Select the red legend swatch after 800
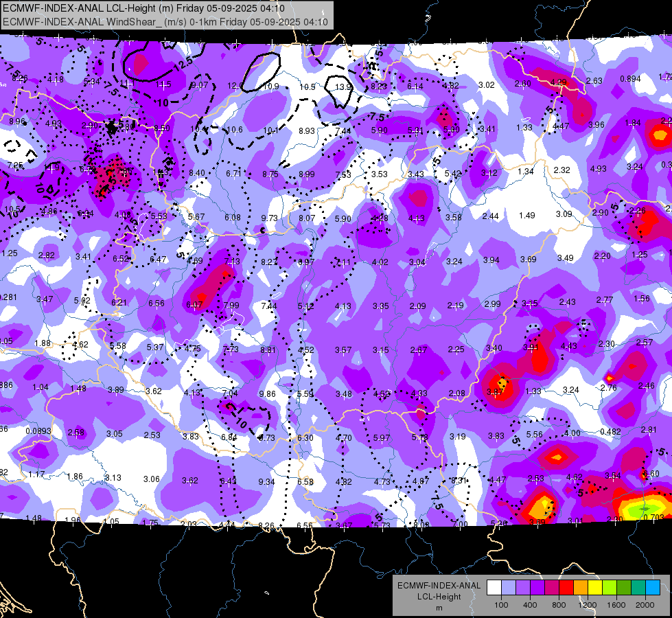Viewport: 672px width, 618px height. tap(566, 588)
